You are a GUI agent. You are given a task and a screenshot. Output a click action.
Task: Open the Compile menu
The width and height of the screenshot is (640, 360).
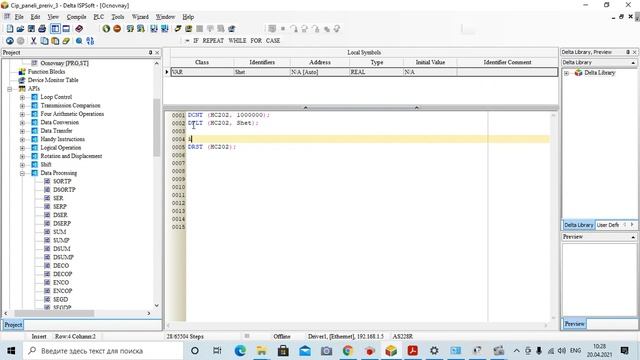tap(76, 17)
